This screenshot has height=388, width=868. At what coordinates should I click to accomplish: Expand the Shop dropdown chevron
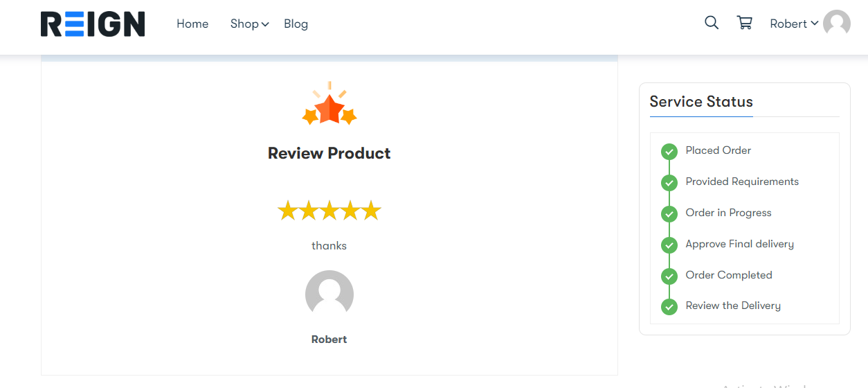(x=265, y=24)
